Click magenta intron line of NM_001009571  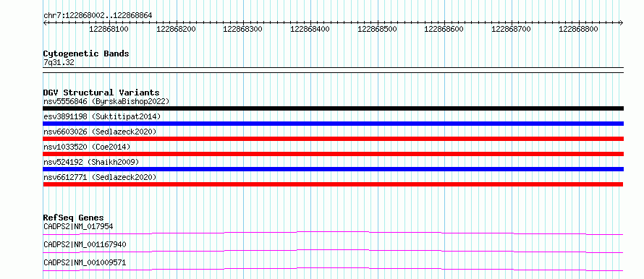(333, 268)
